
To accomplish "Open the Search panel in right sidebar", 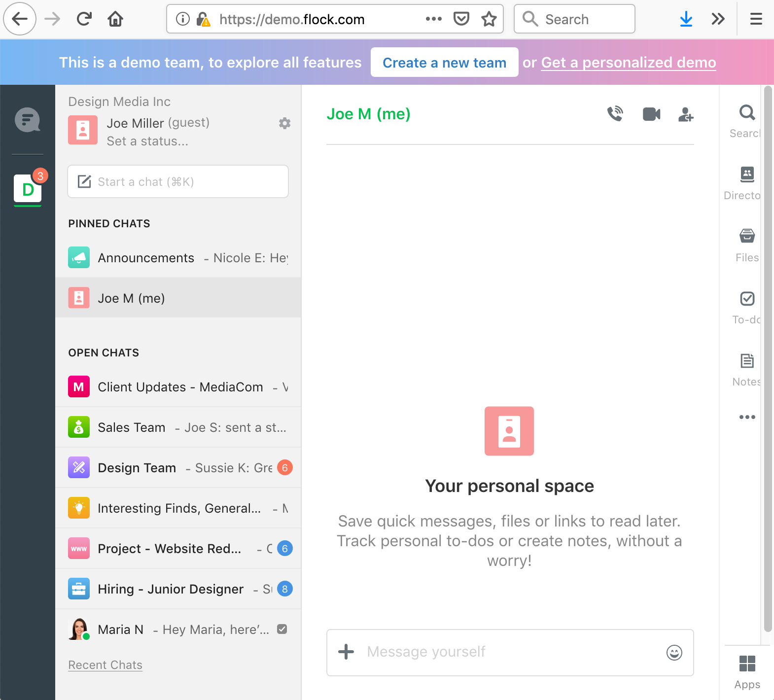I will tap(746, 121).
